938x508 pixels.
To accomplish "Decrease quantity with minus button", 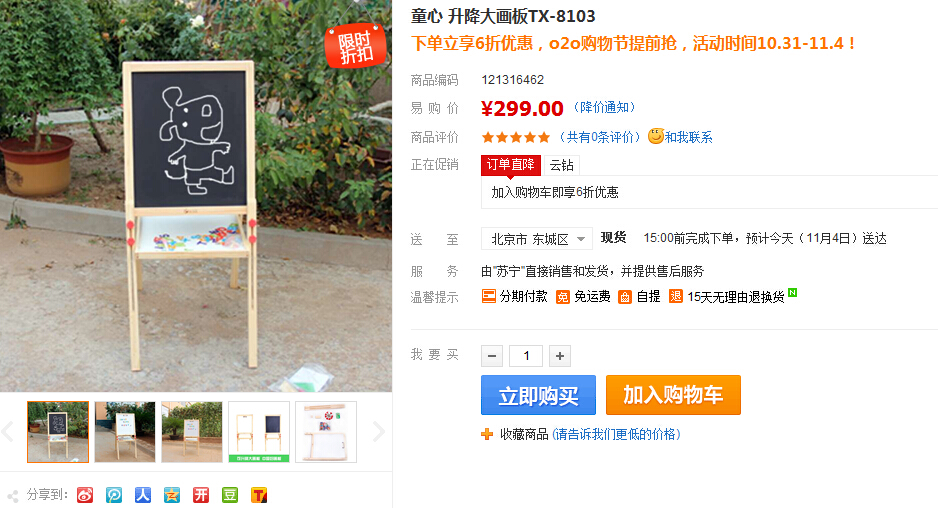I will click(x=492, y=356).
